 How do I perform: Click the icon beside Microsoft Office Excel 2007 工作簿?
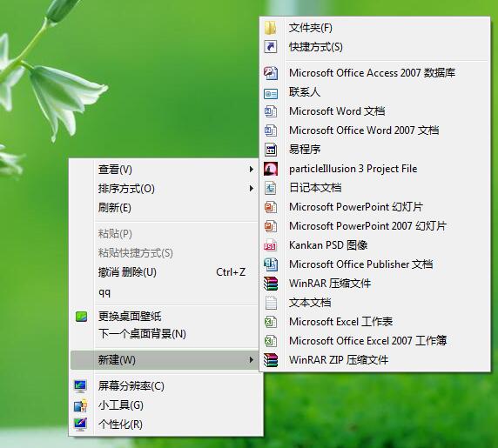click(x=271, y=341)
